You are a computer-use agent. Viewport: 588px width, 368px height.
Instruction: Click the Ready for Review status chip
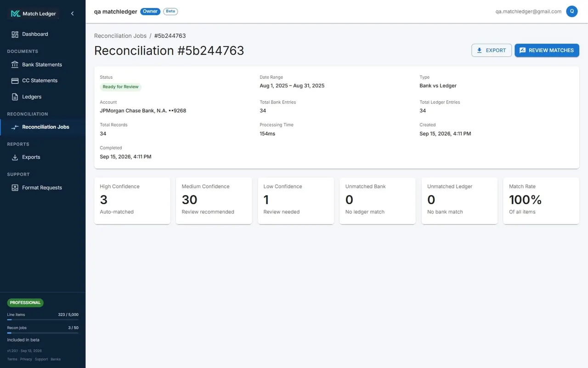pos(121,86)
